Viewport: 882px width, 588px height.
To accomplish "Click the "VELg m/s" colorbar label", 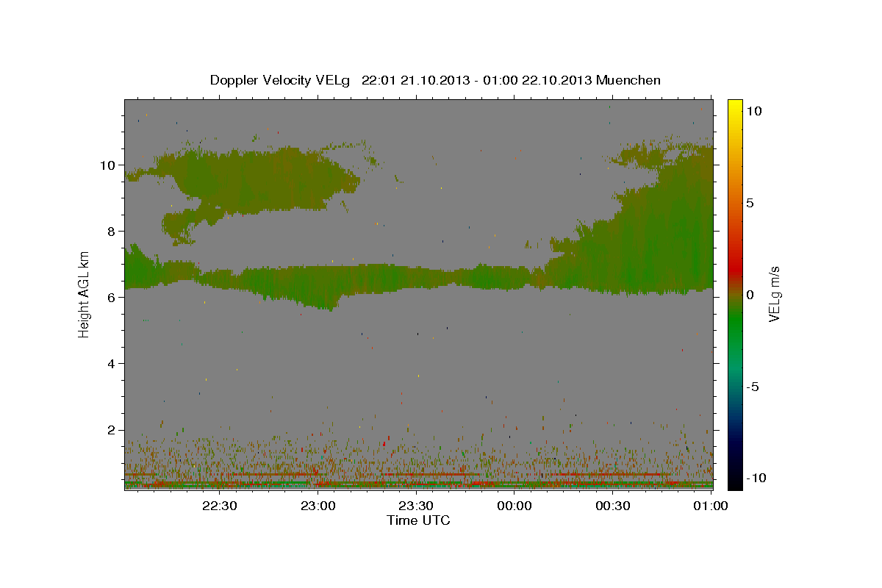I will tap(775, 294).
